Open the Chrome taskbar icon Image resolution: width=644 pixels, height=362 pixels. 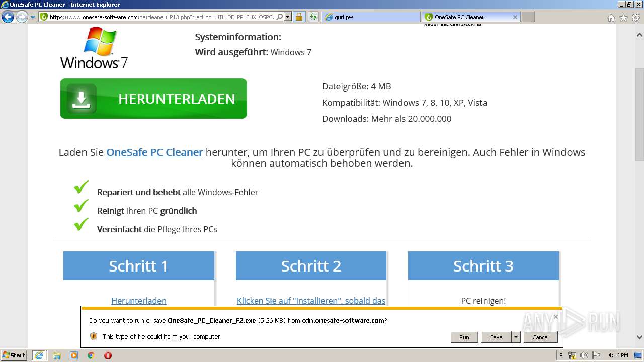tap(91, 355)
